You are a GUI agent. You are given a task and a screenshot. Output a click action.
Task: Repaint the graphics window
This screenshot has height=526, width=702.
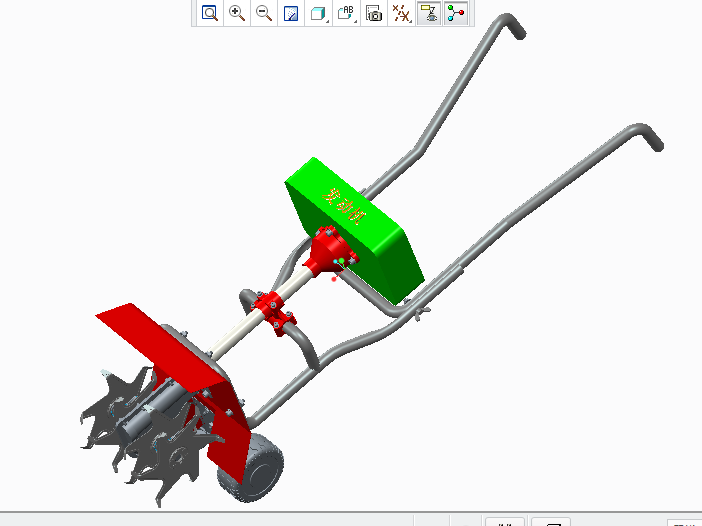pyautogui.click(x=291, y=13)
